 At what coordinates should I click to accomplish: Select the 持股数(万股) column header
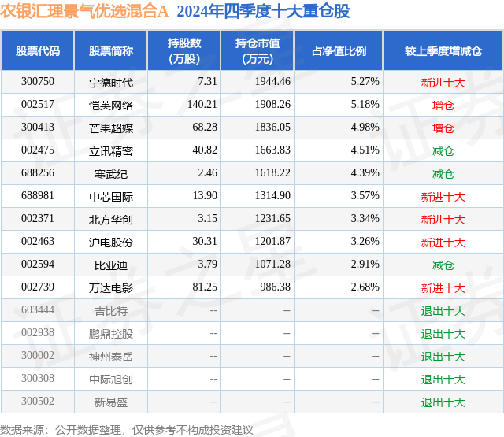pyautogui.click(x=184, y=50)
